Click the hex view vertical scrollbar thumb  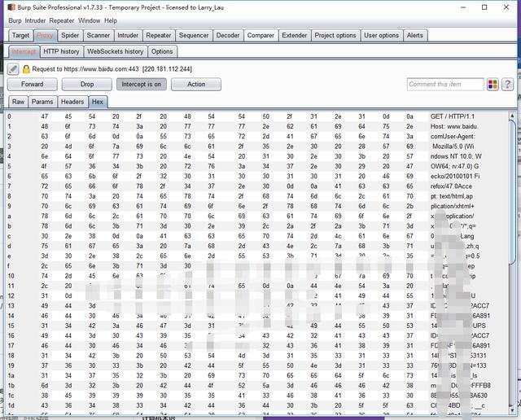click(x=512, y=191)
